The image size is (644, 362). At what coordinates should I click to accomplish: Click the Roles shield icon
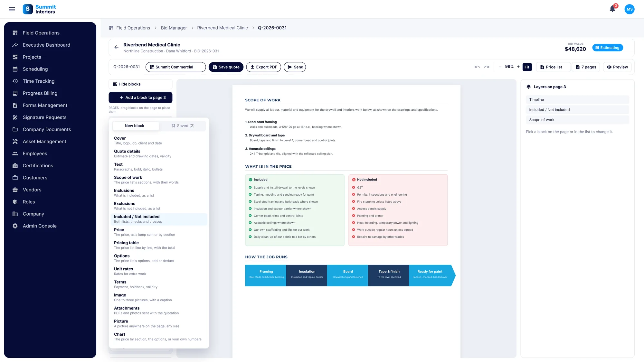point(15,202)
